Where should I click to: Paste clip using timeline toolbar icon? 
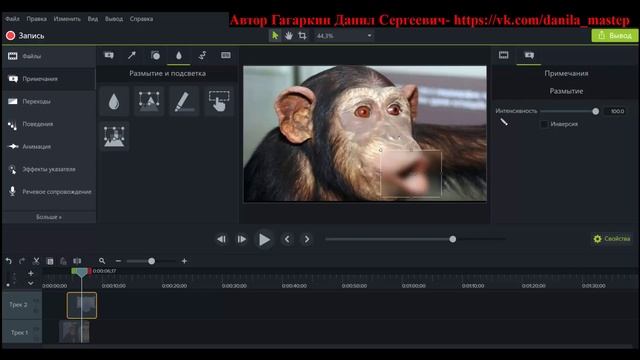(63, 261)
